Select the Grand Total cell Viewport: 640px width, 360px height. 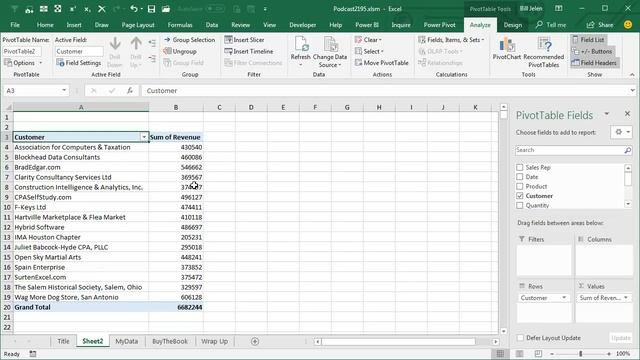pyautogui.click(x=81, y=307)
